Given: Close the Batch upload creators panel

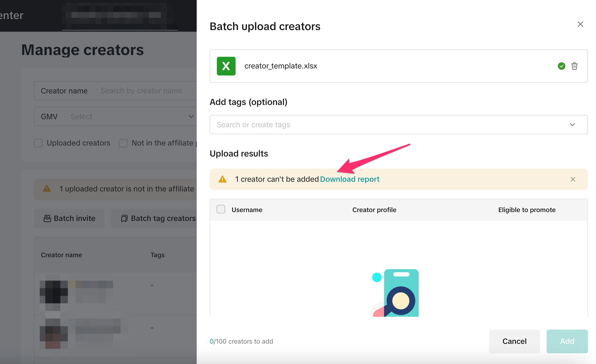Looking at the screenshot, I should (x=580, y=24).
